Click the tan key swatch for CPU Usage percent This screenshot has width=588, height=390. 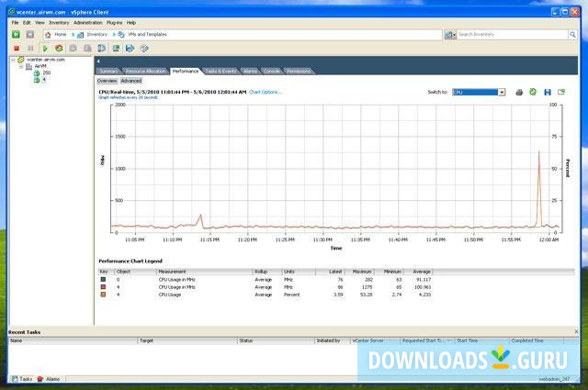pyautogui.click(x=103, y=295)
